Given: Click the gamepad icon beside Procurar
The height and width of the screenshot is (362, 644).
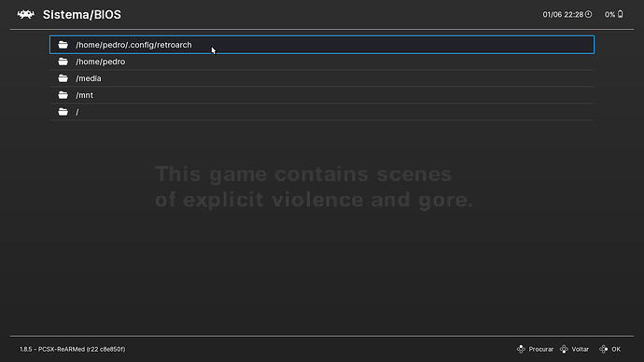Looking at the screenshot, I should pyautogui.click(x=521, y=349).
